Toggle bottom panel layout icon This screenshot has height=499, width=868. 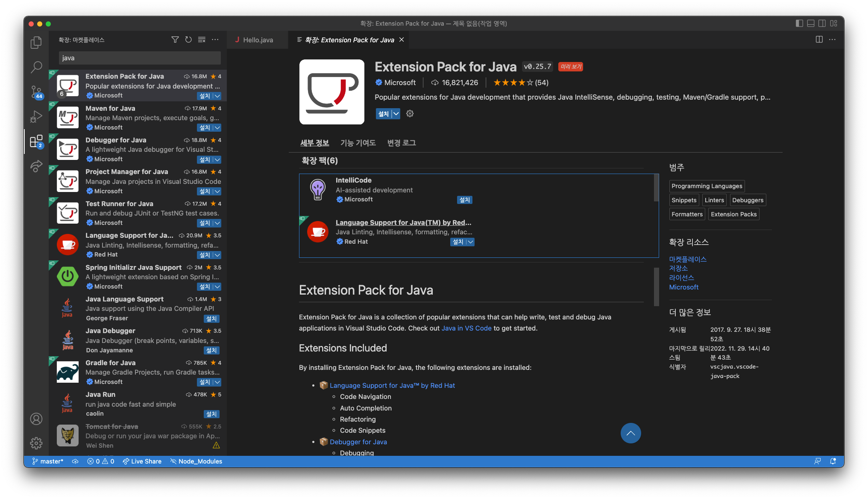coord(811,24)
